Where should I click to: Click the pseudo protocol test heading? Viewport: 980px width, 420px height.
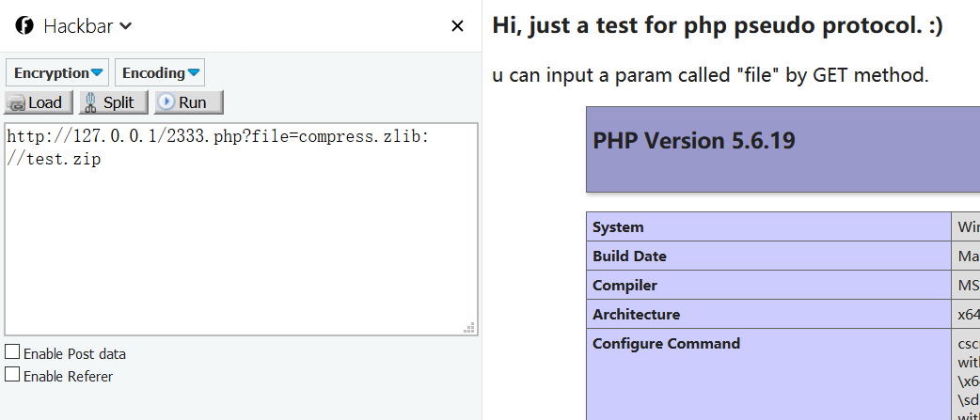pyautogui.click(x=718, y=25)
